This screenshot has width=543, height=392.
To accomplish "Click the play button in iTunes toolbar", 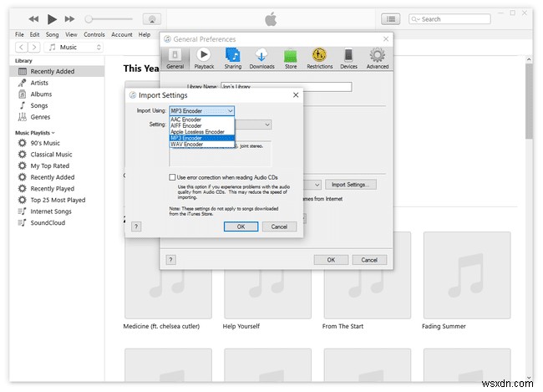I will 52,19.
